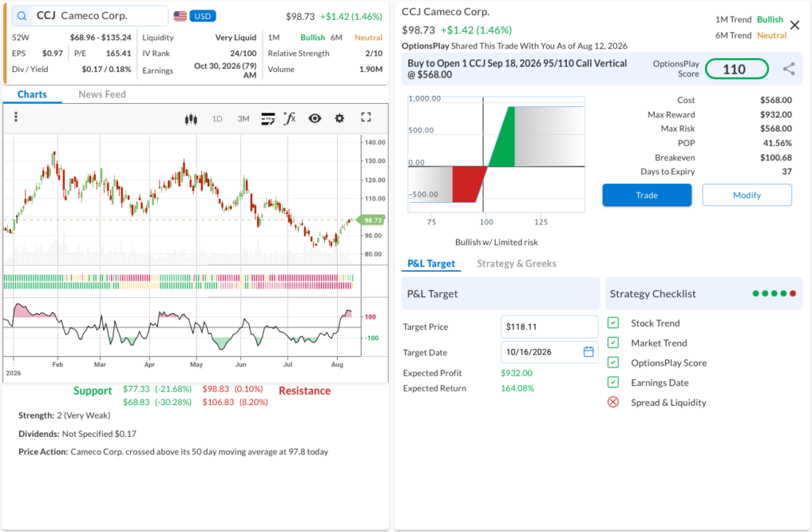Click the Spread & Liquidity failed indicator
Image resolution: width=812 pixels, height=532 pixels.
613,403
